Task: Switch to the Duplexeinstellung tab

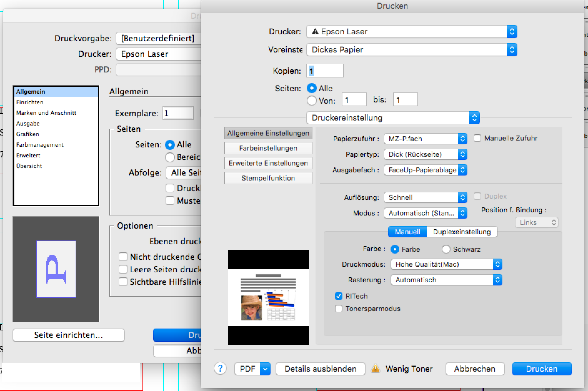Action: click(x=462, y=232)
